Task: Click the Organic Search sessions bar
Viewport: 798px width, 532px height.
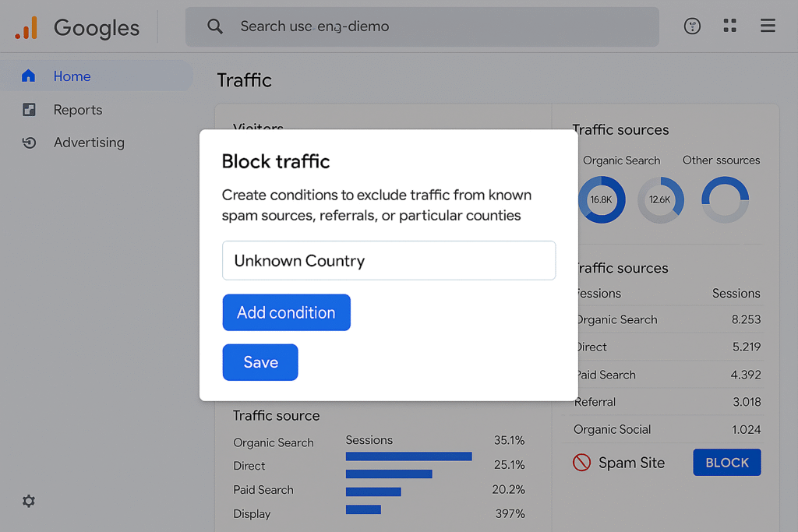Action: 408,456
